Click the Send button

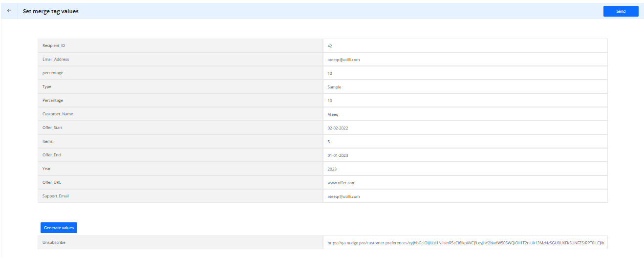coord(621,11)
